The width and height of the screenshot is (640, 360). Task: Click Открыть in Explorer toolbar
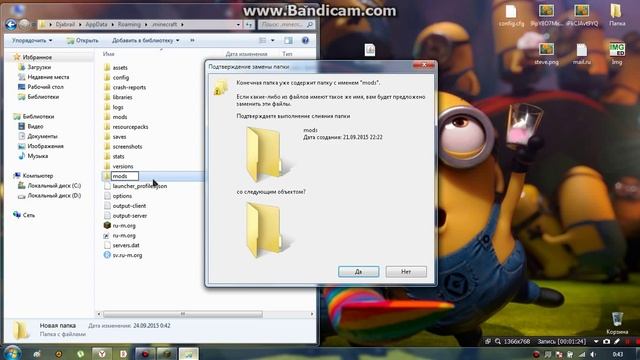[83, 40]
